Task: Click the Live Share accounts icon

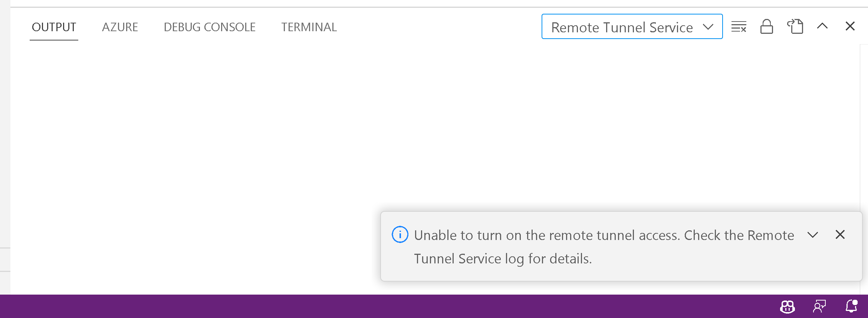Action: [x=787, y=306]
